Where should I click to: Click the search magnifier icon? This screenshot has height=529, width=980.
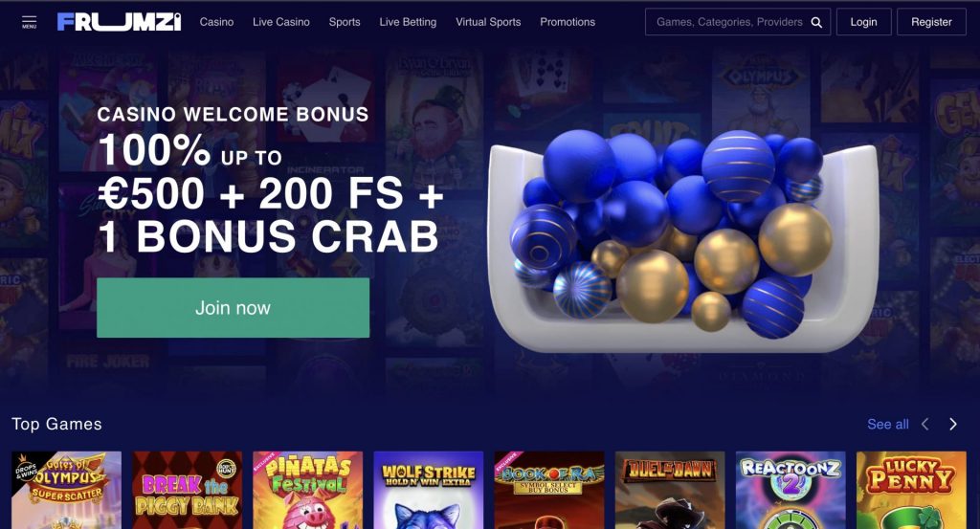[816, 23]
